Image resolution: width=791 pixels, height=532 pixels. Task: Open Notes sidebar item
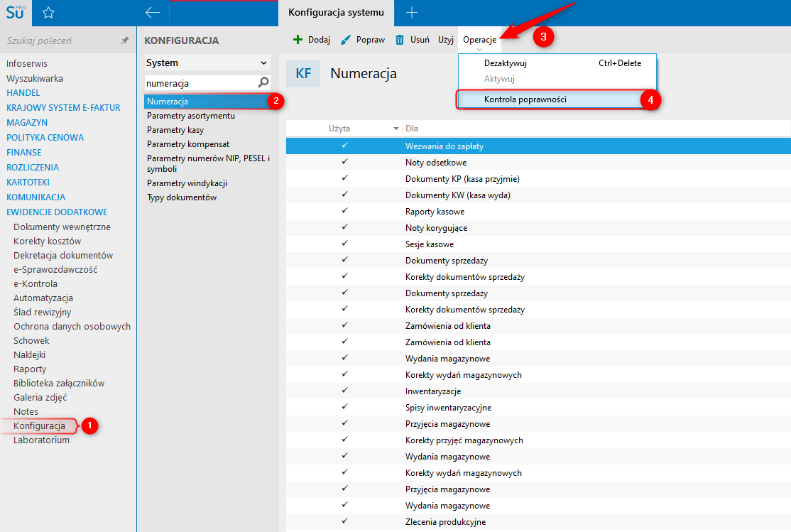coord(26,411)
